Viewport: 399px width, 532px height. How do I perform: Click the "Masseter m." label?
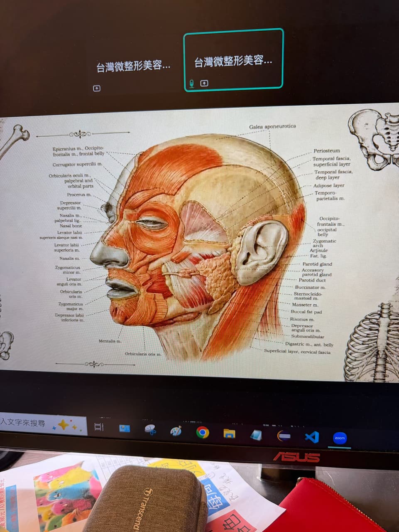click(305, 305)
